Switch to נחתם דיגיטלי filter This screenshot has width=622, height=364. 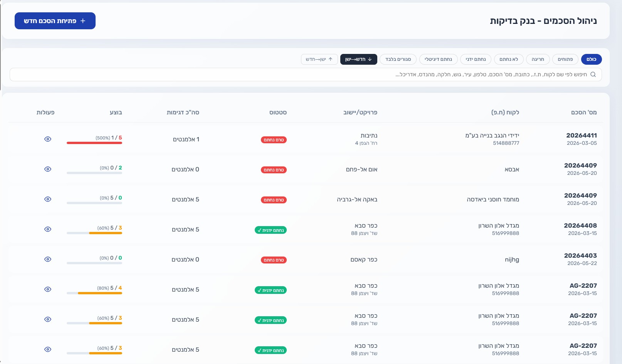tap(438, 59)
